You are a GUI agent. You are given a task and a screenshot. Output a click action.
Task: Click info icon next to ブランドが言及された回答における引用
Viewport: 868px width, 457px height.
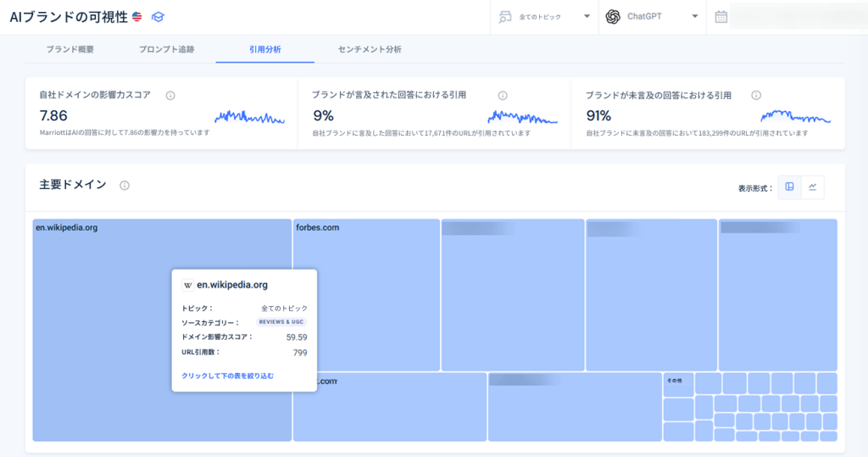coord(503,96)
